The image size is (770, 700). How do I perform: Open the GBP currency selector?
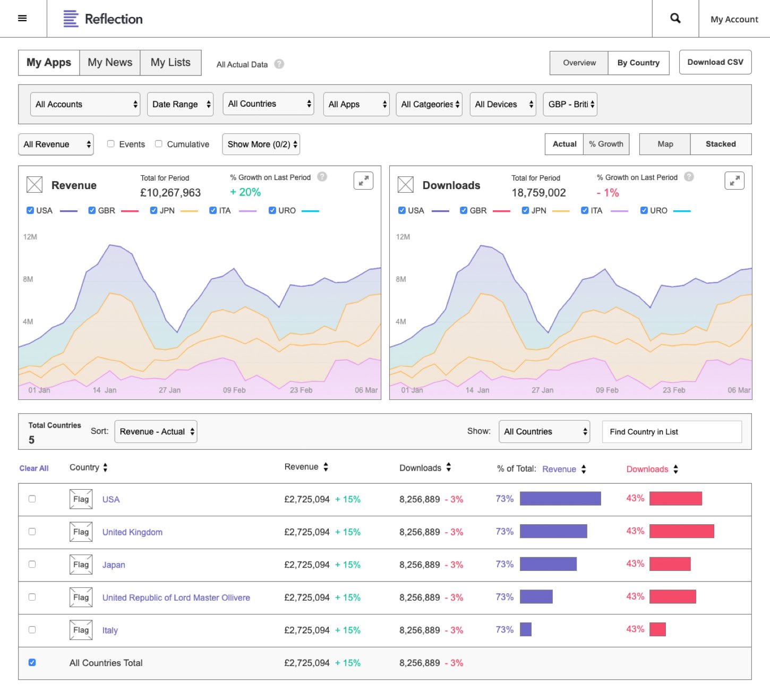[569, 104]
